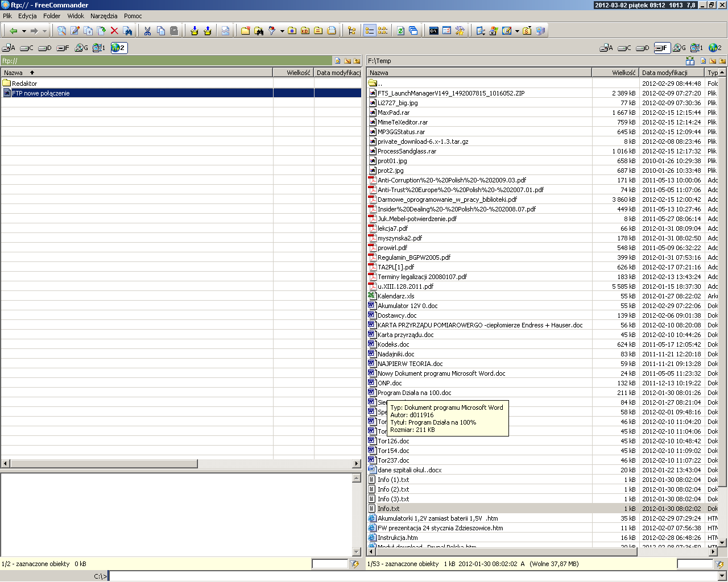Screen dimensions: 728x582
Task: Click the left panel horizontal scrollbar
Action: point(181,464)
